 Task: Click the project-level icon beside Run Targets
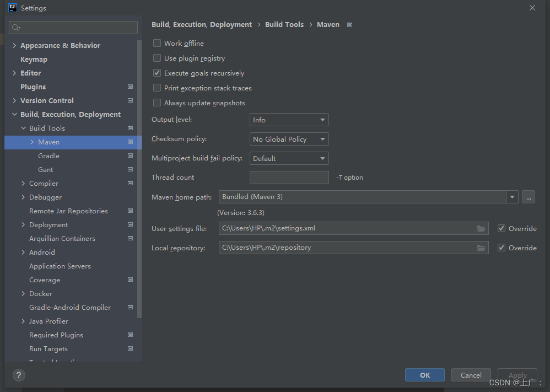coord(130,349)
